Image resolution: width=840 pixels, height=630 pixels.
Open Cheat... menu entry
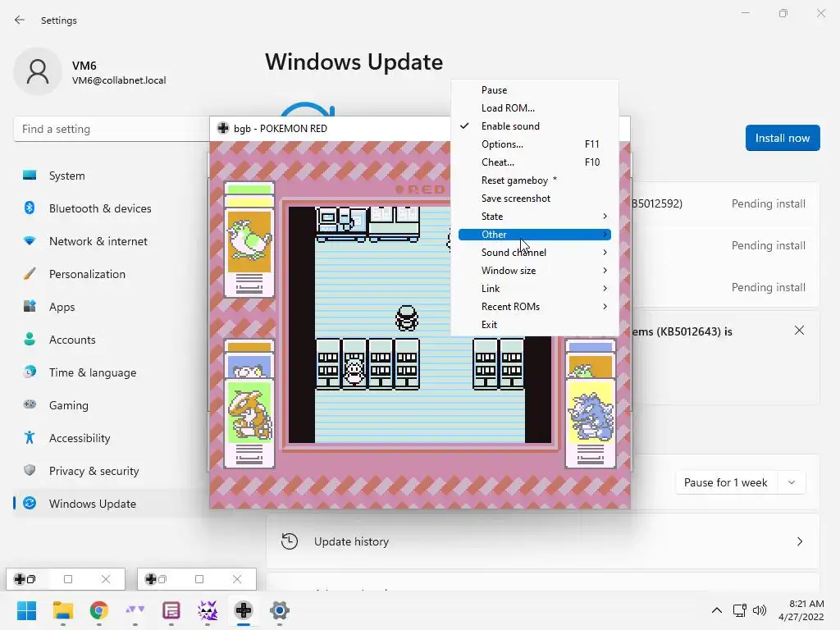pos(535,162)
